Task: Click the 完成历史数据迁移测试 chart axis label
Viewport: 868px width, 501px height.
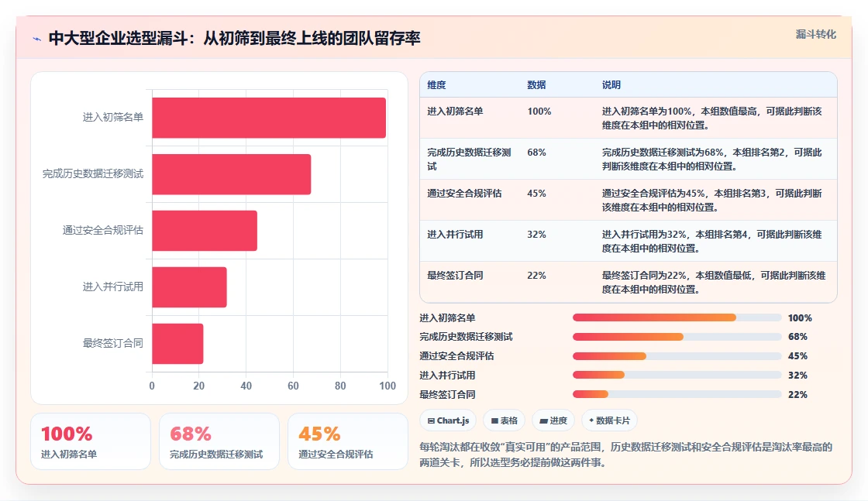Action: pos(93,173)
